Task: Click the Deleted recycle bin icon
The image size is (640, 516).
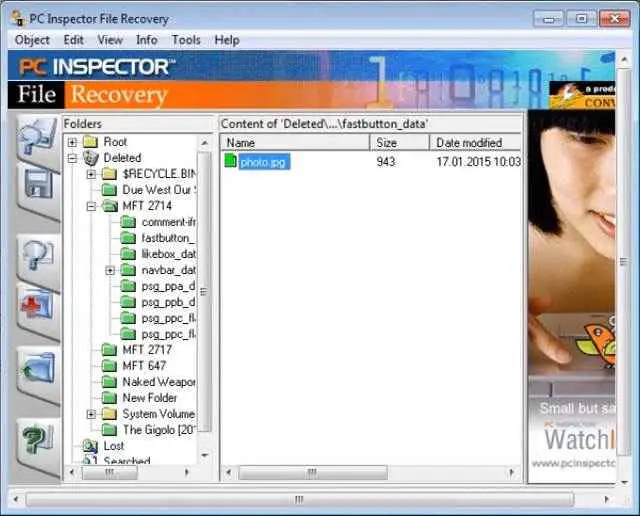Action: (x=91, y=158)
